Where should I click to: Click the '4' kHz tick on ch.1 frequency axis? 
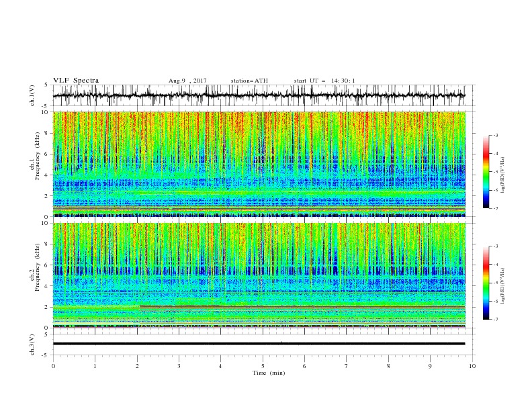pyautogui.click(x=47, y=175)
